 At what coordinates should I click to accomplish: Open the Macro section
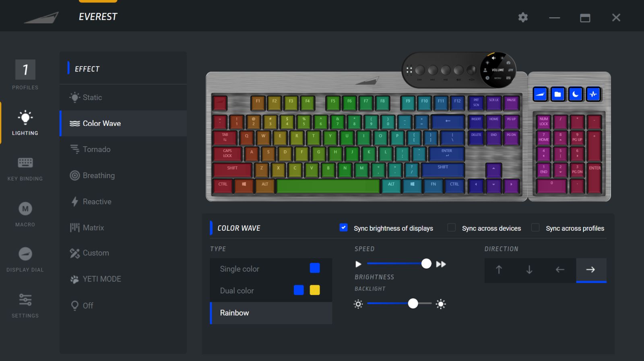click(25, 214)
